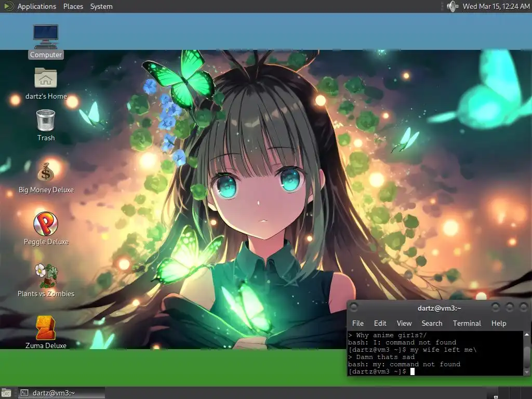Open the terminal Help menu
Screen dimensions: 532x399
tap(499, 323)
